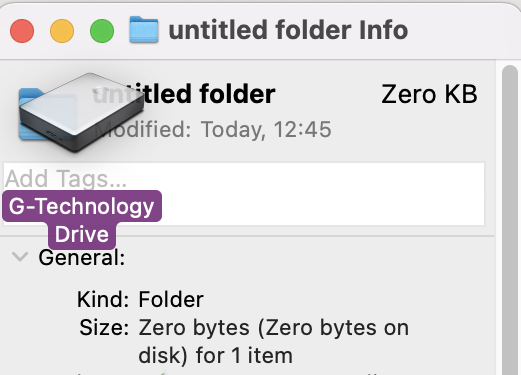Click the 'Size:' label in General
Viewport: 521px width, 375px height.
[104, 327]
